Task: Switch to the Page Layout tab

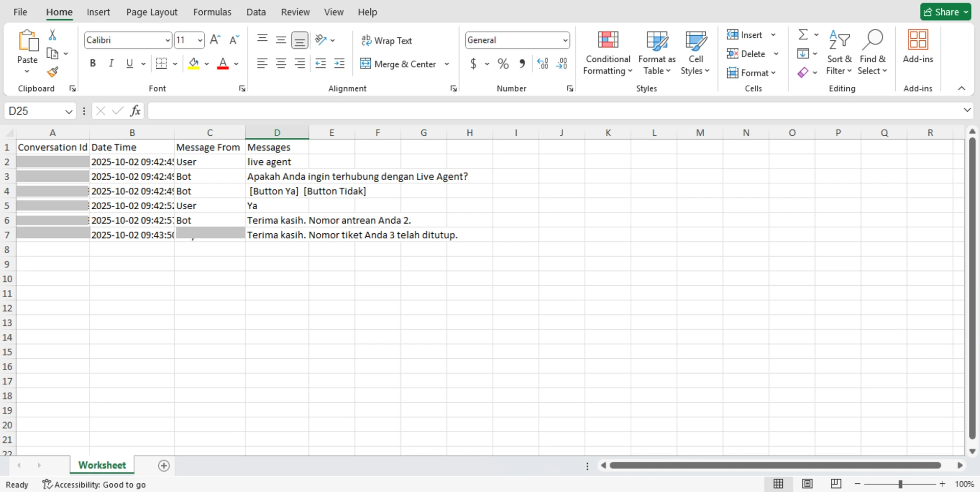Action: click(152, 12)
